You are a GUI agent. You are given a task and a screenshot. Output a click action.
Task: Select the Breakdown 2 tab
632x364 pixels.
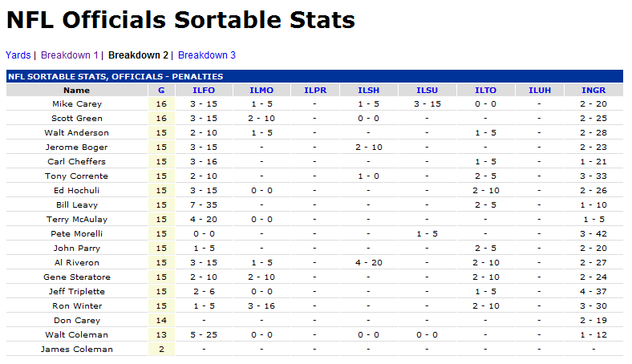tap(138, 55)
